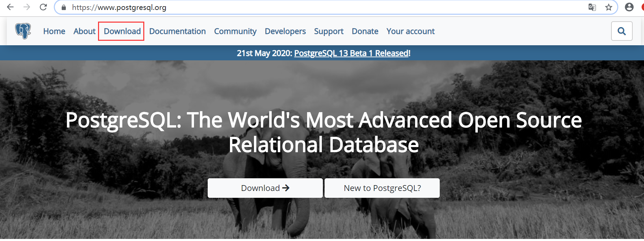Bookmark the page with the star icon
Screen dimensions: 644x241
(x=608, y=7)
